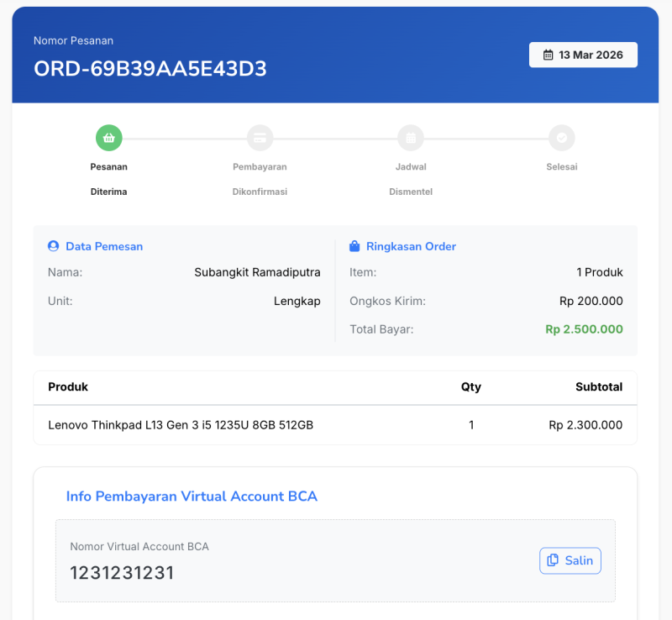The image size is (672, 620).
Task: Click the Pesanan Diterima step label
Action: [108, 179]
